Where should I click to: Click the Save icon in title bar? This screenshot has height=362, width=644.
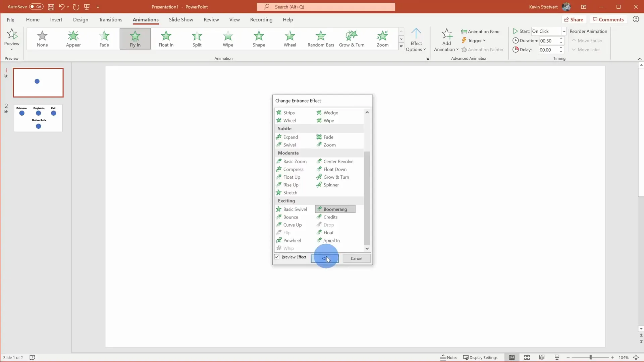coord(51,7)
